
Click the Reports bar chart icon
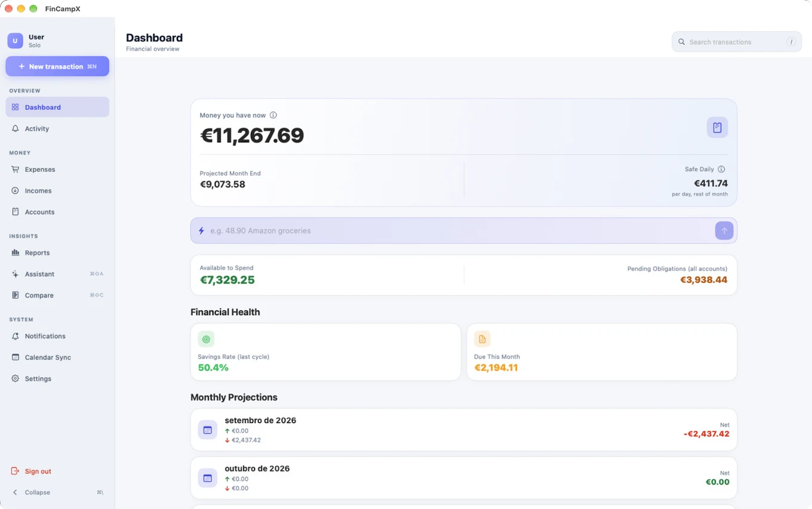16,252
